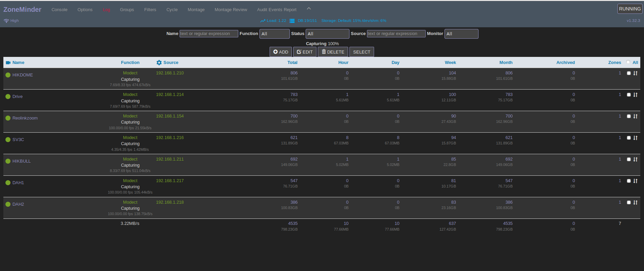This screenshot has height=271, width=644.
Task: Click Modect function for Drive
Action: (x=130, y=95)
